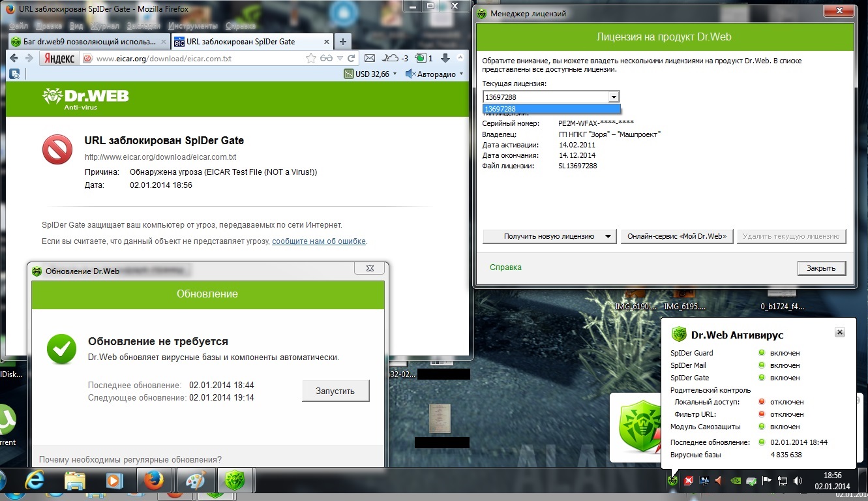868x501 pixels.
Task: Click Action Center flag tray icon
Action: (767, 481)
